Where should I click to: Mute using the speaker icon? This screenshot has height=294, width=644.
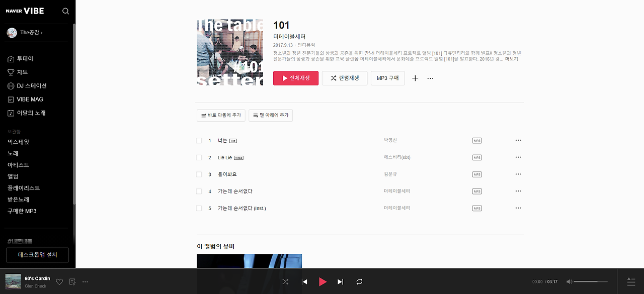pos(569,282)
